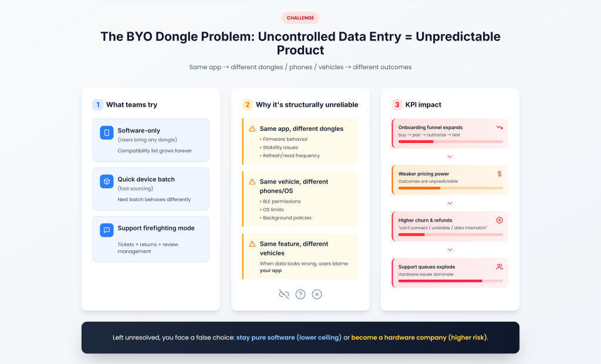Click the "stay pure software (lower ceiling)" text
Image resolution: width=601 pixels, height=364 pixels.
coord(289,338)
